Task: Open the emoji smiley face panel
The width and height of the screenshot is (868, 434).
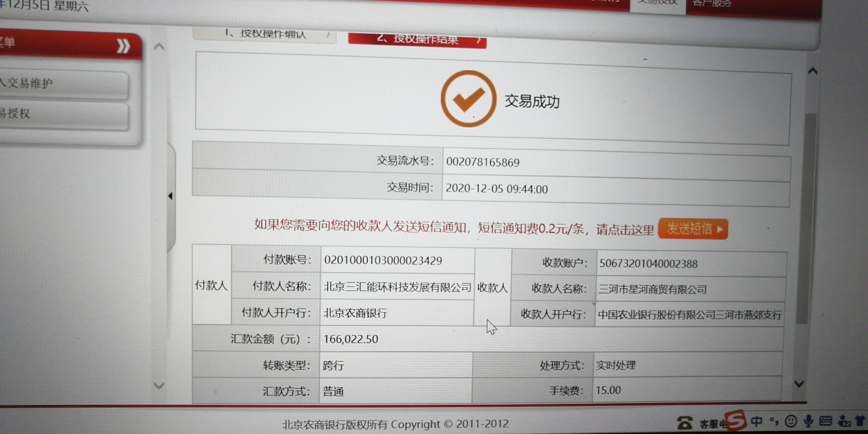Action: click(x=791, y=421)
